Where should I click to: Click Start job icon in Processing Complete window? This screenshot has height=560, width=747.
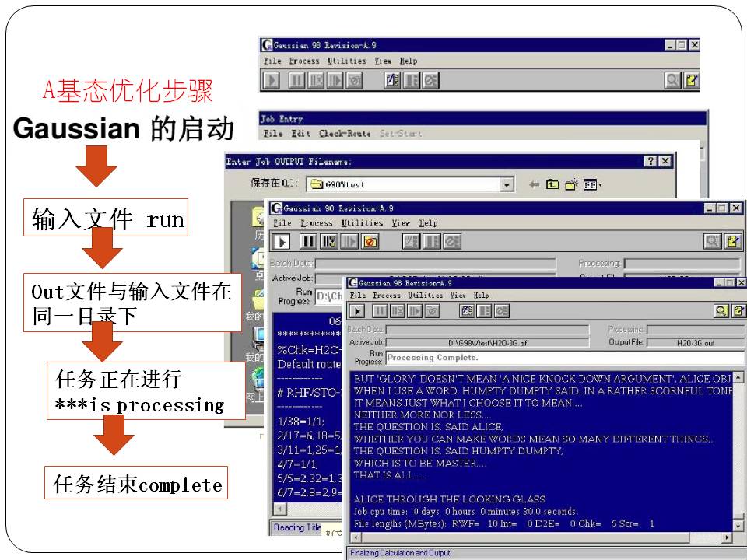click(356, 311)
